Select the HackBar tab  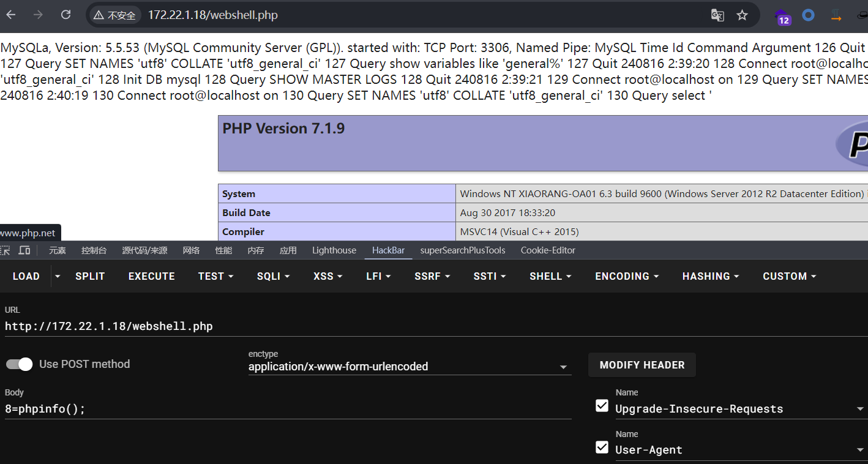pos(388,250)
